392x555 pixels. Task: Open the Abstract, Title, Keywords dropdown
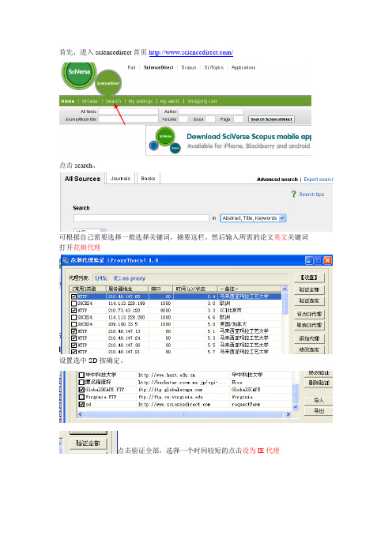click(x=254, y=218)
